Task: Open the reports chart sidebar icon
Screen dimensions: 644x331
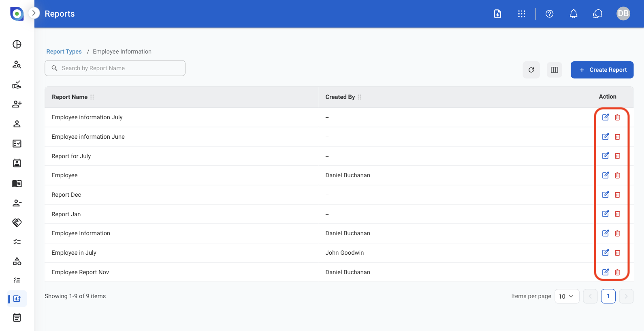Action: (17, 299)
